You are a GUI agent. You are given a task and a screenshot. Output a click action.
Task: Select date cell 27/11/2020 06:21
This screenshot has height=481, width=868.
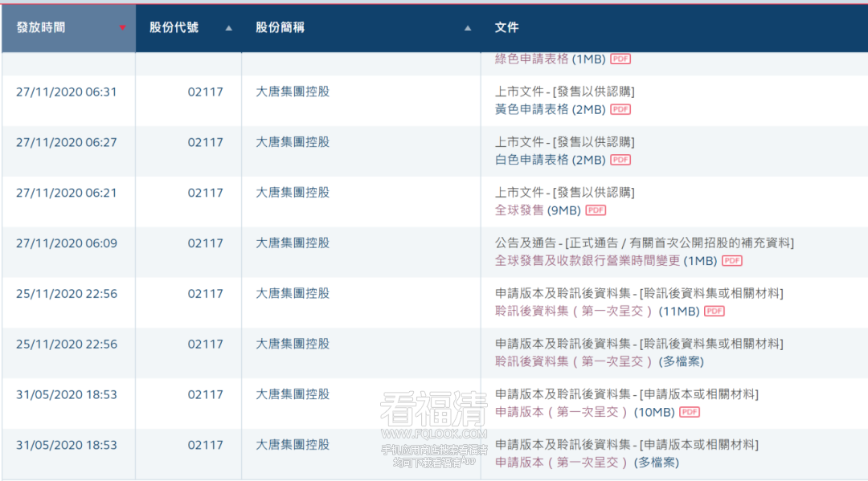point(67,193)
